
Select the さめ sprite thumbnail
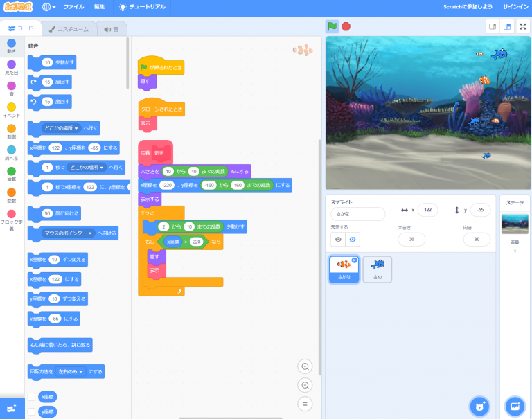coord(378,269)
